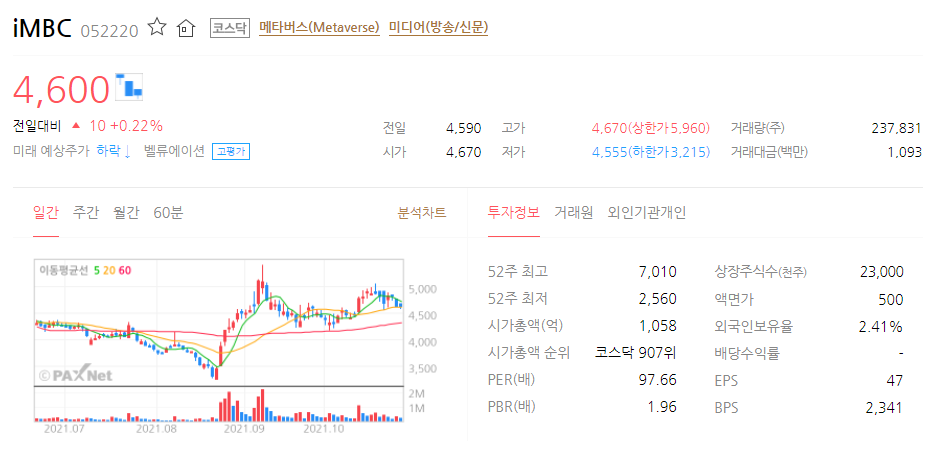Click the 전일 value 4,590

pyautogui.click(x=463, y=128)
